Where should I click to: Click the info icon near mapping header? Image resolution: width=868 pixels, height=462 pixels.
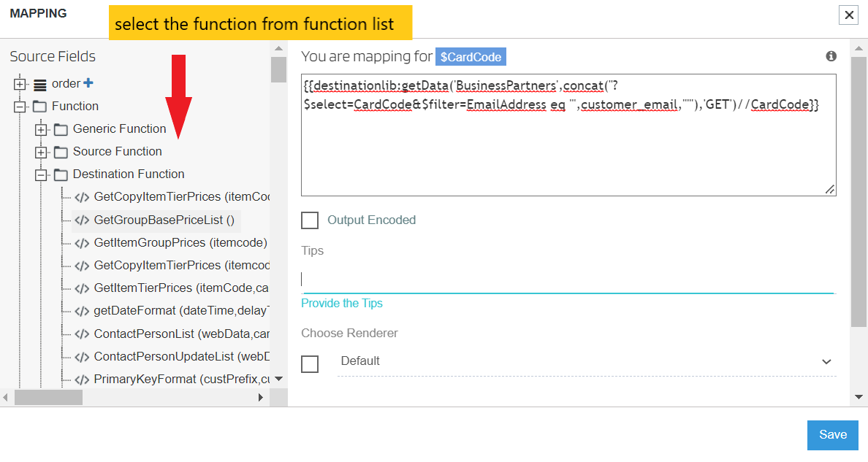pos(831,56)
